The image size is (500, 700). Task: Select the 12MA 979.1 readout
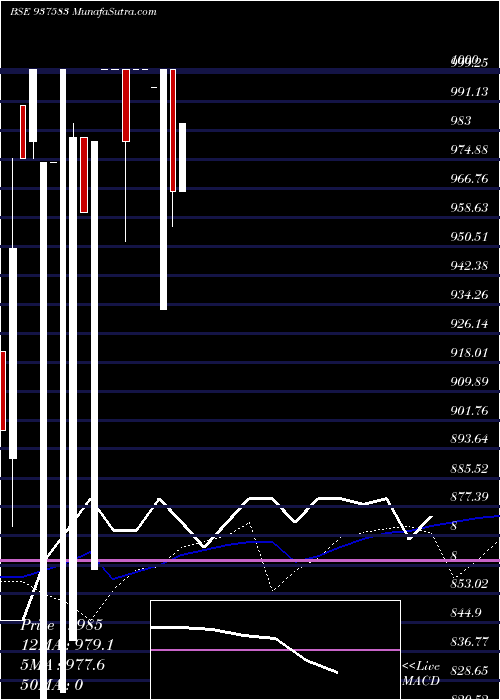click(x=67, y=645)
